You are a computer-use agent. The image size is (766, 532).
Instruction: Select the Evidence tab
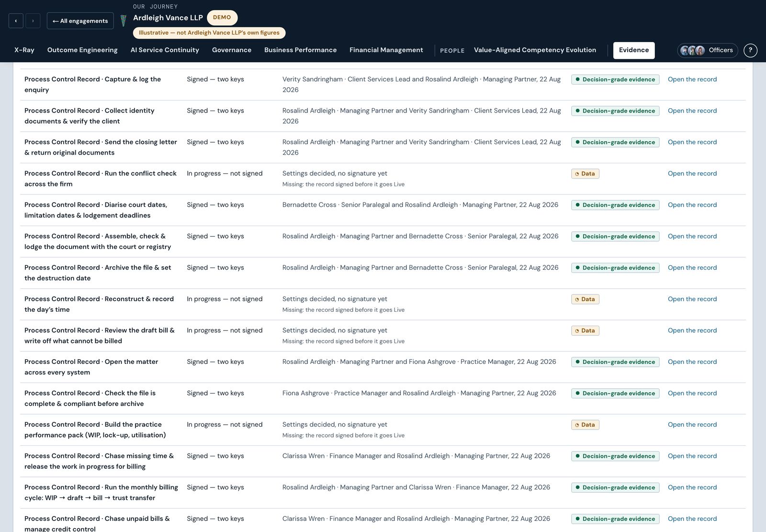point(634,50)
